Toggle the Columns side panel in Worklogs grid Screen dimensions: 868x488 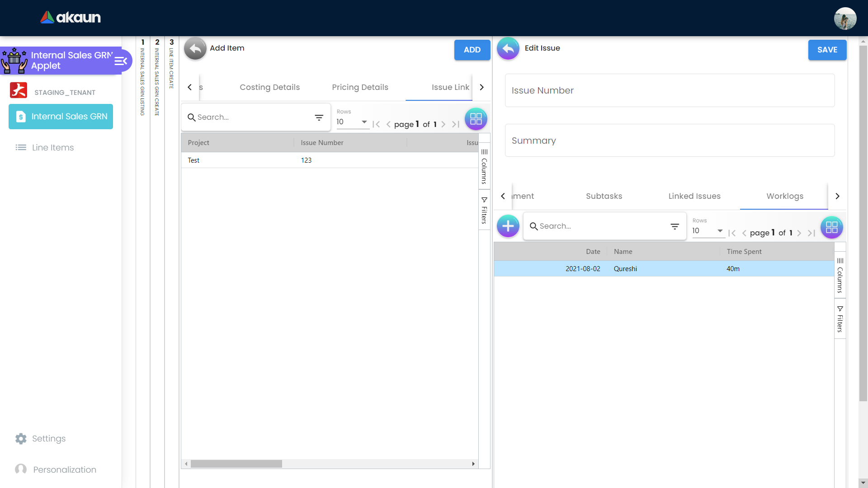840,275
